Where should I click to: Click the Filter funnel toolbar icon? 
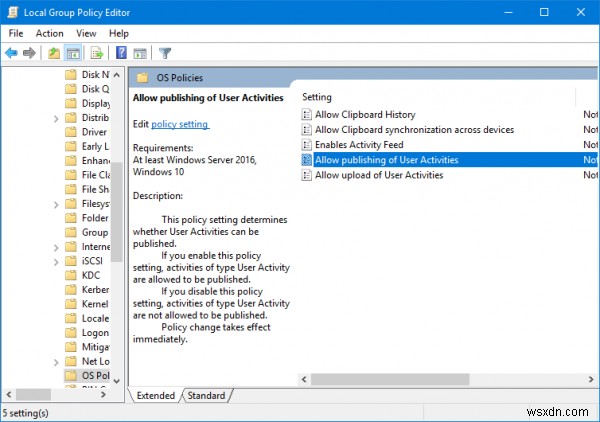click(x=165, y=53)
